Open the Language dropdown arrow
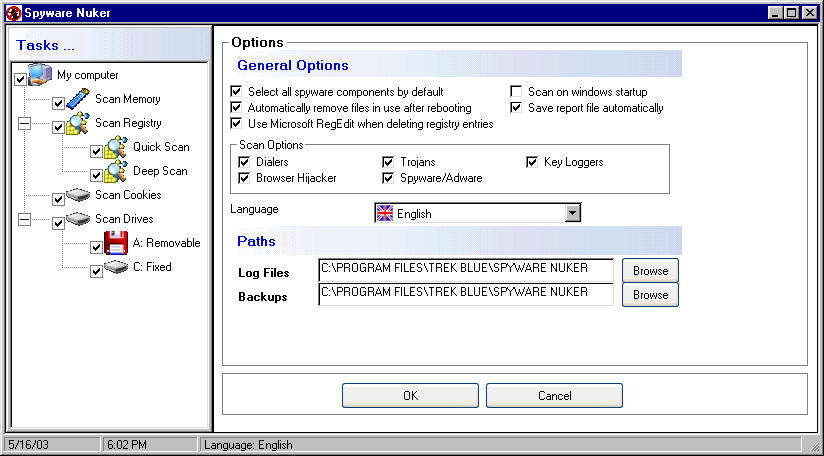824x456 pixels. coord(572,213)
